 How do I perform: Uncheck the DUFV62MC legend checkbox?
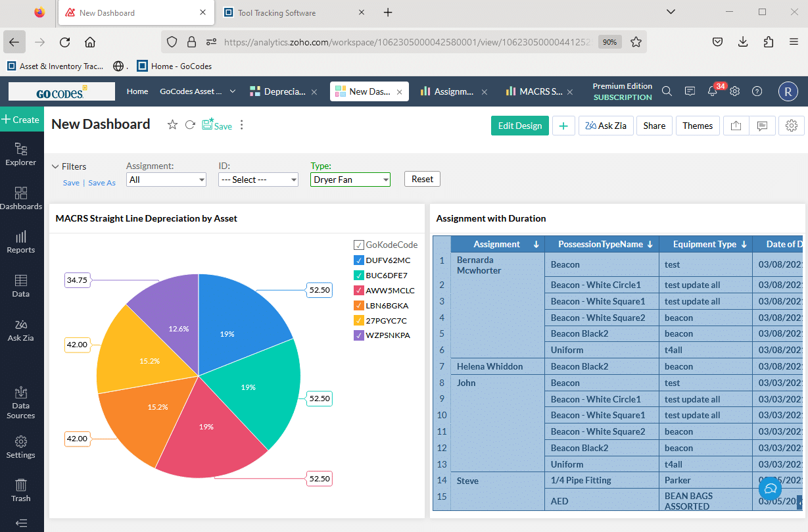358,260
